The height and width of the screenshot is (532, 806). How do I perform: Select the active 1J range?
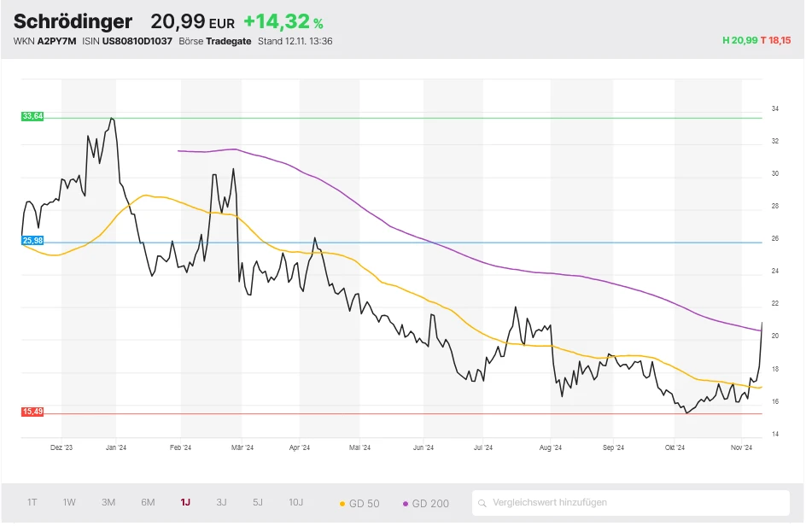tap(185, 502)
